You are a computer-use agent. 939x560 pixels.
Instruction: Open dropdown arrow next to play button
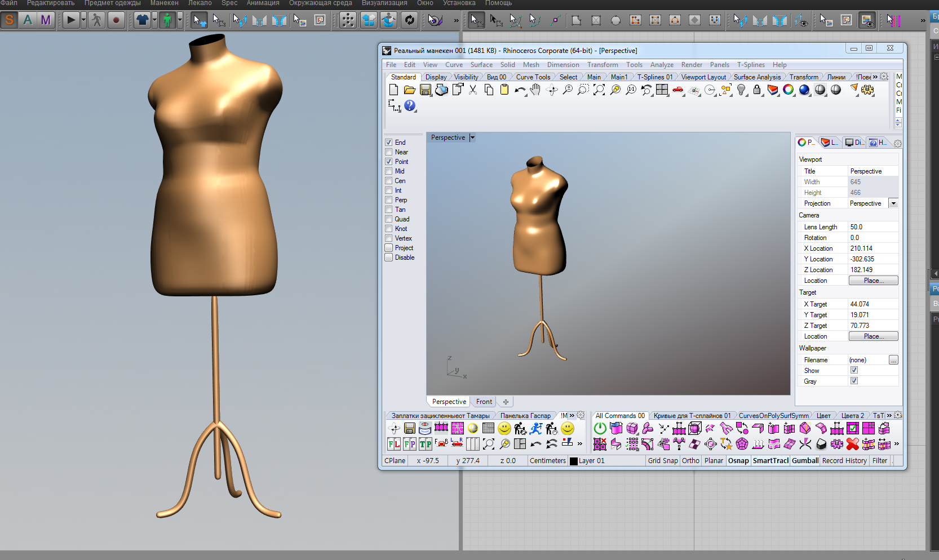(x=83, y=20)
